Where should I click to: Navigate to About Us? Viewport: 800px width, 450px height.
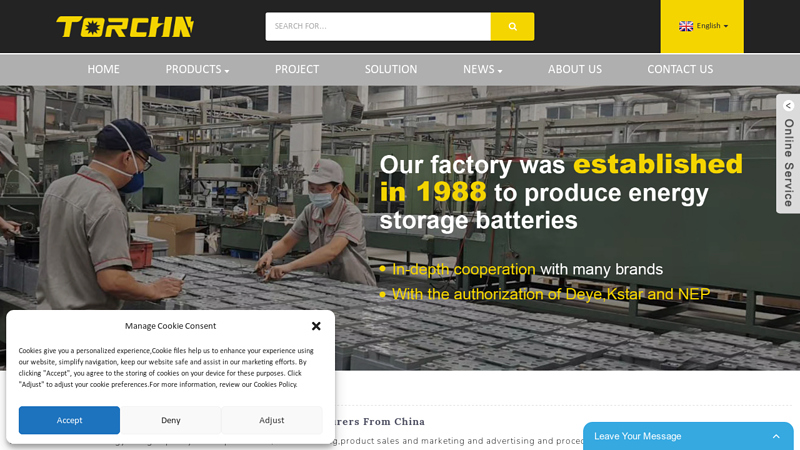[x=574, y=69]
